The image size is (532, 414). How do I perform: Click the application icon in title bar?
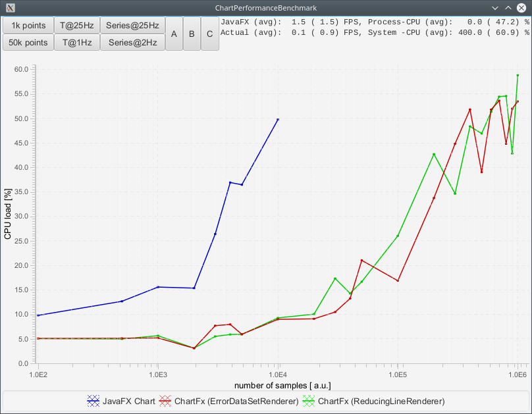point(10,8)
